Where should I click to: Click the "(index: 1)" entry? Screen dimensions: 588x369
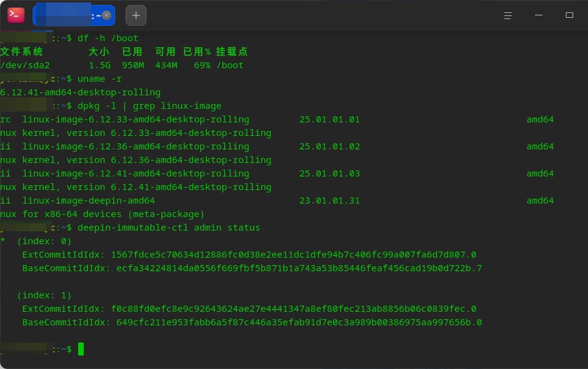tap(44, 296)
